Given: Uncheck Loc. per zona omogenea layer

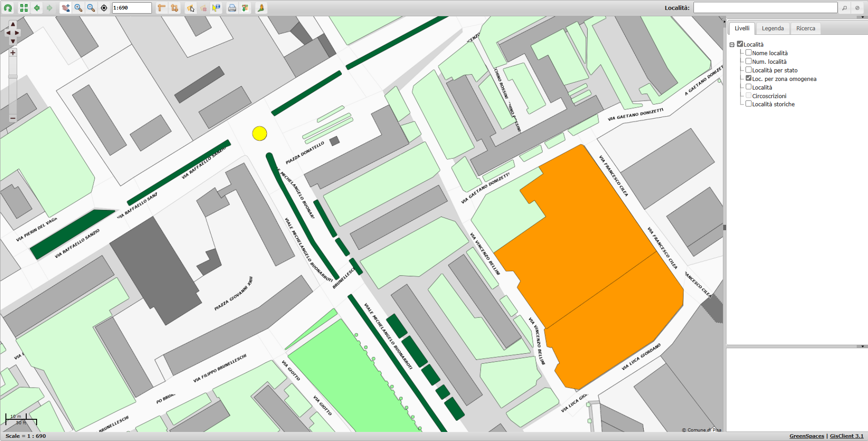Looking at the screenshot, I should click(x=749, y=78).
